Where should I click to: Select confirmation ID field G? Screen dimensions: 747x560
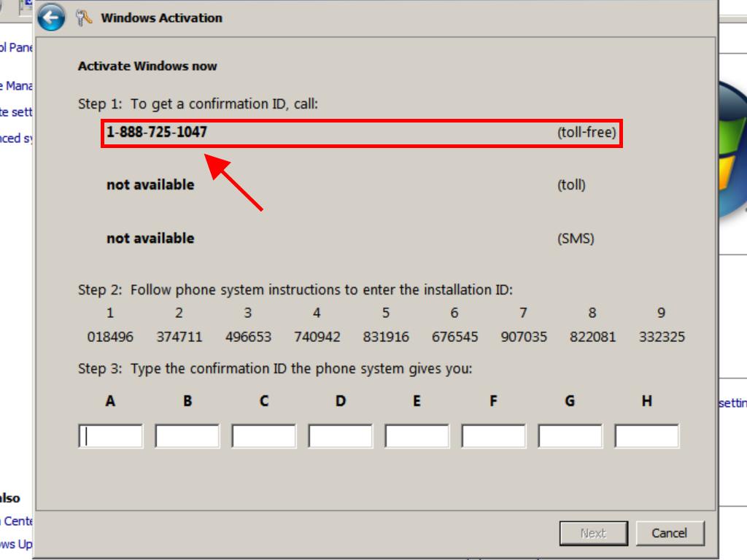pyautogui.click(x=570, y=436)
